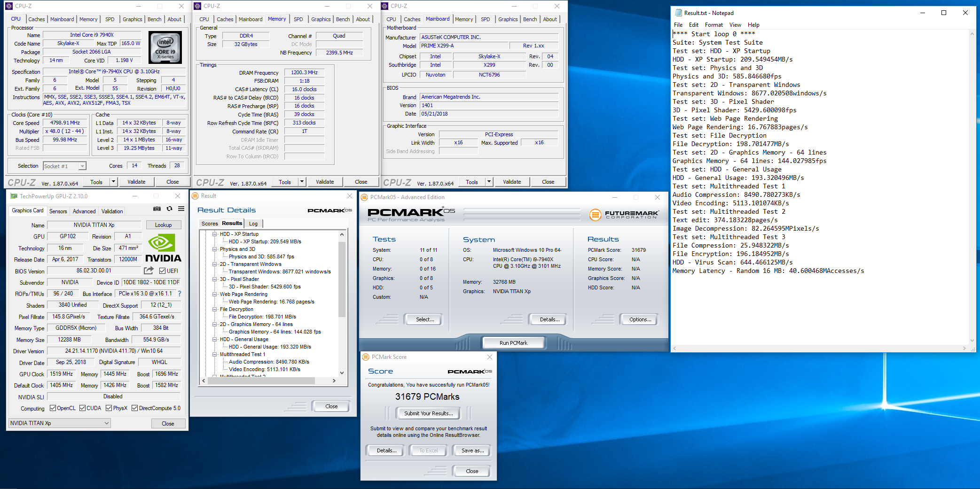Switch to the Sensors tab in GPU-Z
This screenshot has width=980, height=489.
click(58, 211)
